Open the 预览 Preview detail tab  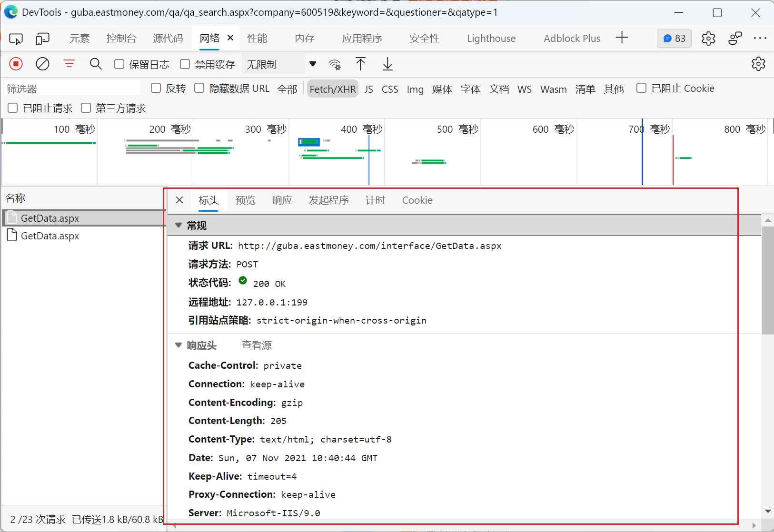click(246, 200)
